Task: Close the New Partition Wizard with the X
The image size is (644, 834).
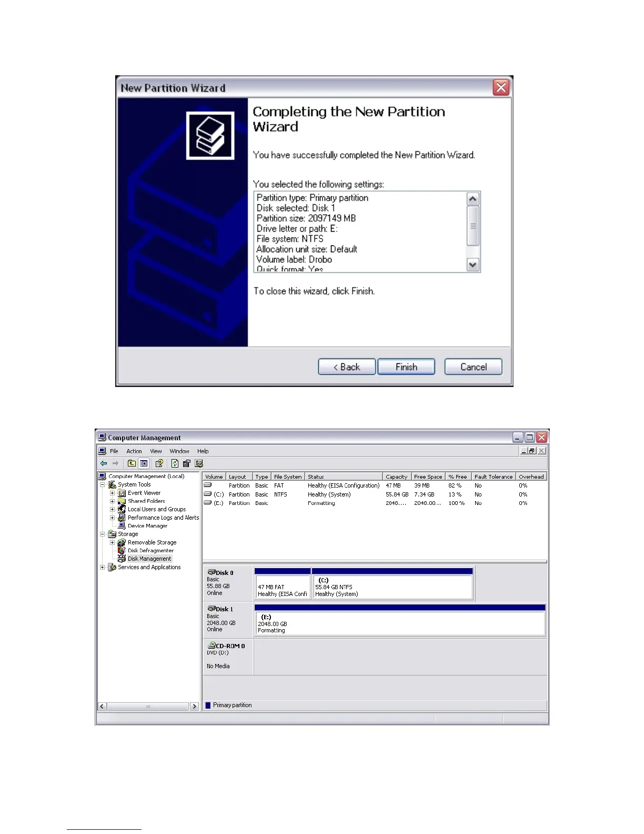Action: pyautogui.click(x=501, y=87)
